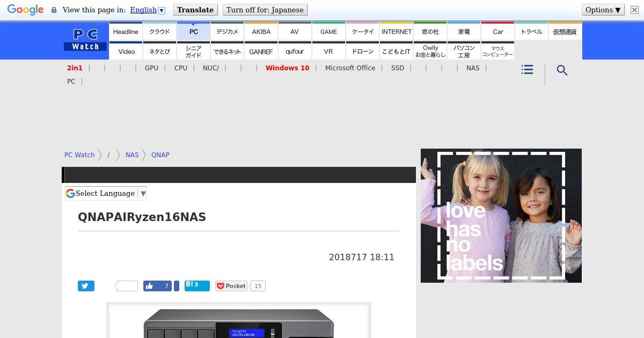Click the 2in1 topic link
644x338 pixels.
click(75, 68)
